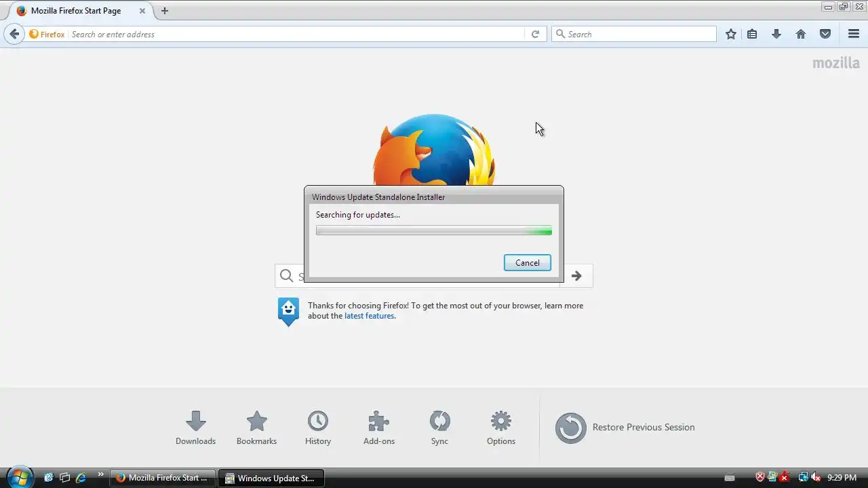Click Switch between windows Quick Launch icon
This screenshot has width=868, height=488.
[64, 478]
